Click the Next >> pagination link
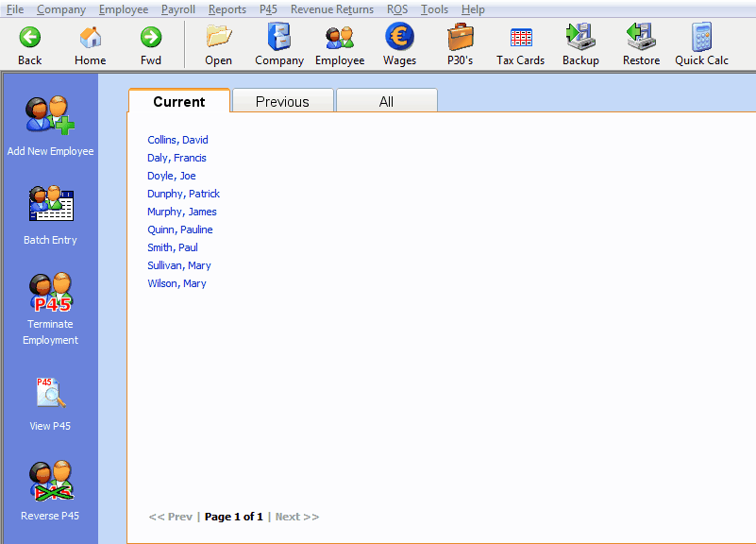 (x=296, y=517)
